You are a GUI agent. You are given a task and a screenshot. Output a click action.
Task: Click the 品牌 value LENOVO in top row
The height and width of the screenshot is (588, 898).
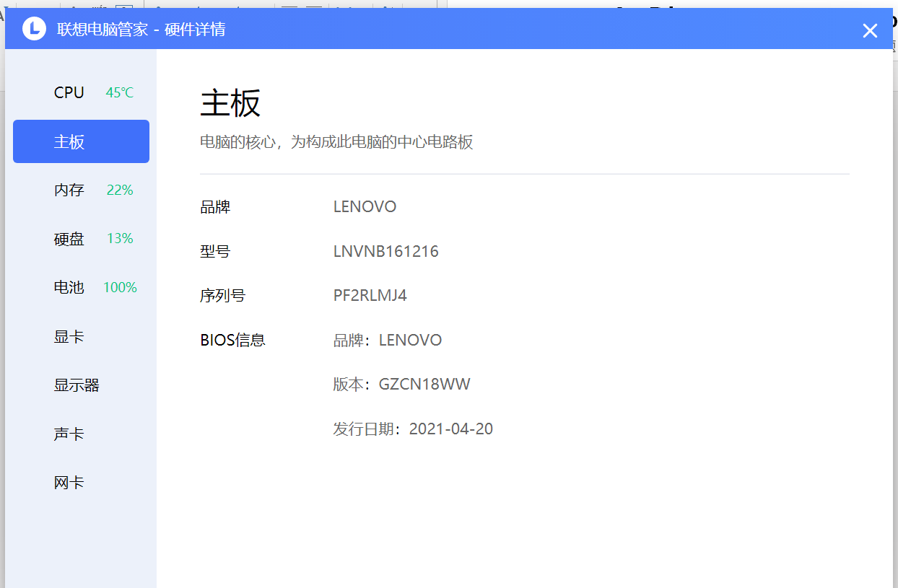pyautogui.click(x=365, y=207)
